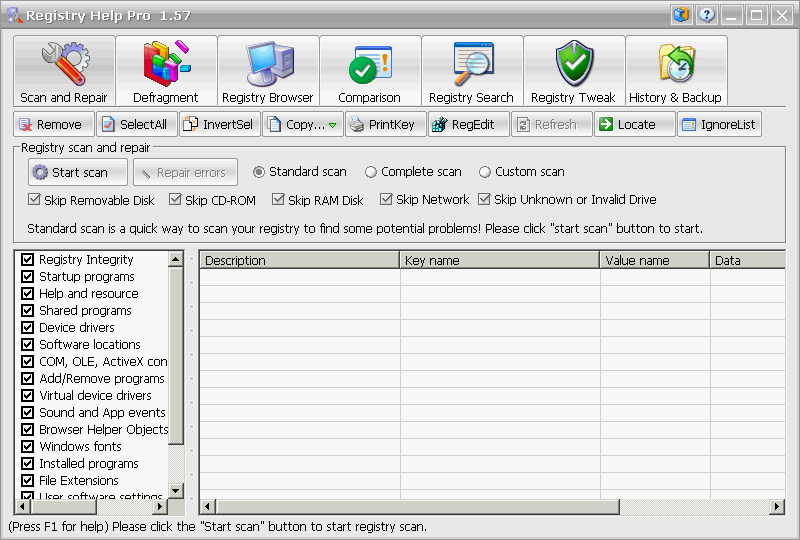Screen dimensions: 800x540
Task: Launch RegEdit from the toolbar
Action: (x=469, y=125)
